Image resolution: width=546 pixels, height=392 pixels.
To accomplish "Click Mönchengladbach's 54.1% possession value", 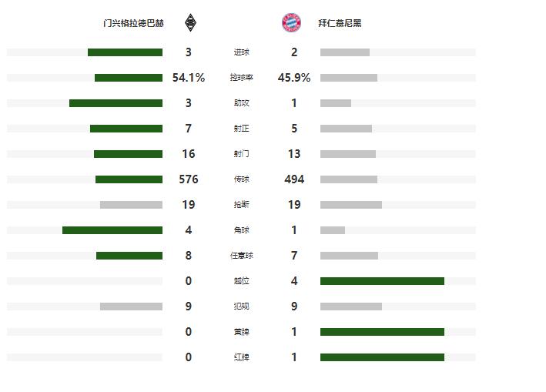I will (189, 78).
